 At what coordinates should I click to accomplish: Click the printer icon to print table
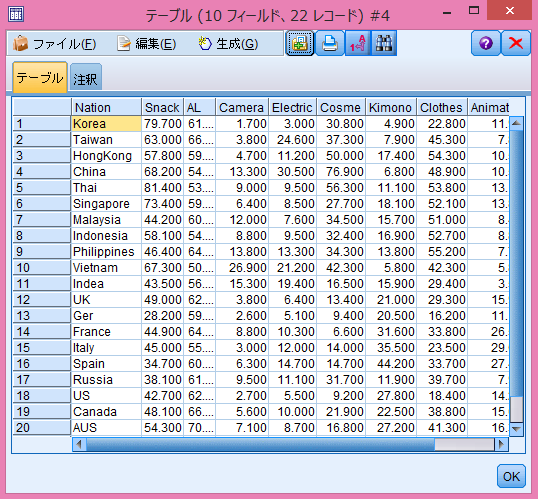(329, 43)
